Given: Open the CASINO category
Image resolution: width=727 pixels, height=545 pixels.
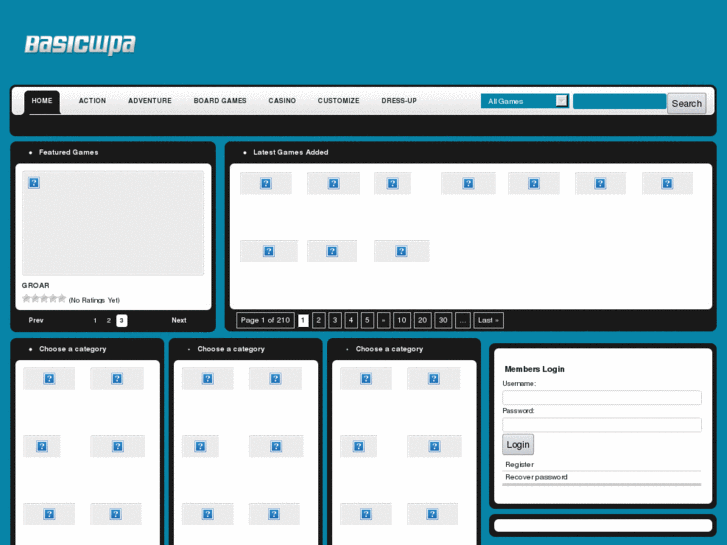Looking at the screenshot, I should 282,101.
